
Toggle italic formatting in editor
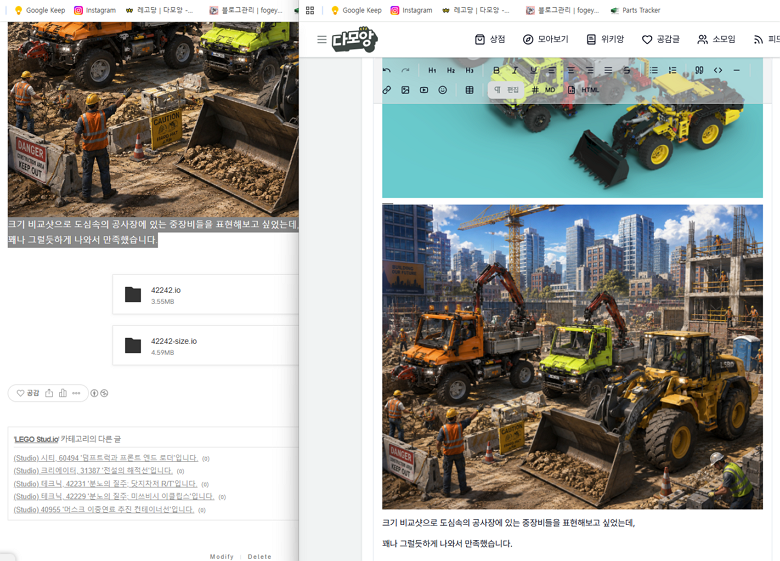point(515,70)
